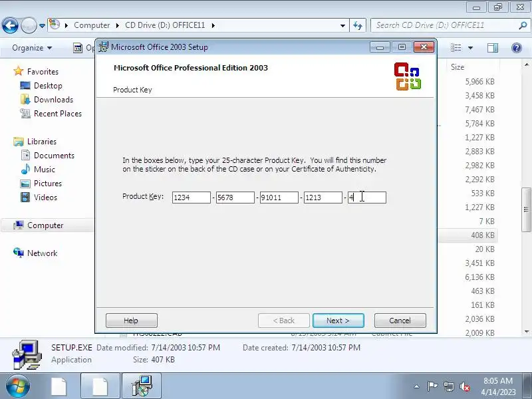Click fourth product key box containing 1213
Image resolution: width=532 pixels, height=399 pixels.
pos(323,198)
